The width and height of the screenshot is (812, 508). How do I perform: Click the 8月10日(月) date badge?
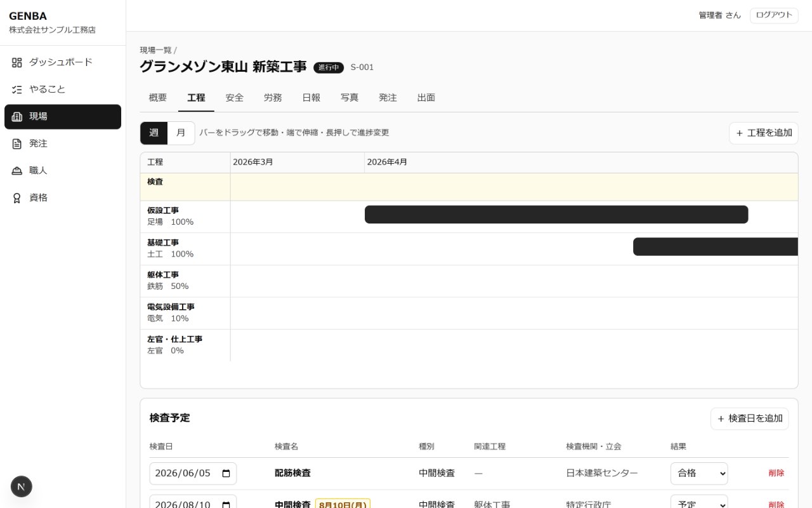pyautogui.click(x=343, y=504)
